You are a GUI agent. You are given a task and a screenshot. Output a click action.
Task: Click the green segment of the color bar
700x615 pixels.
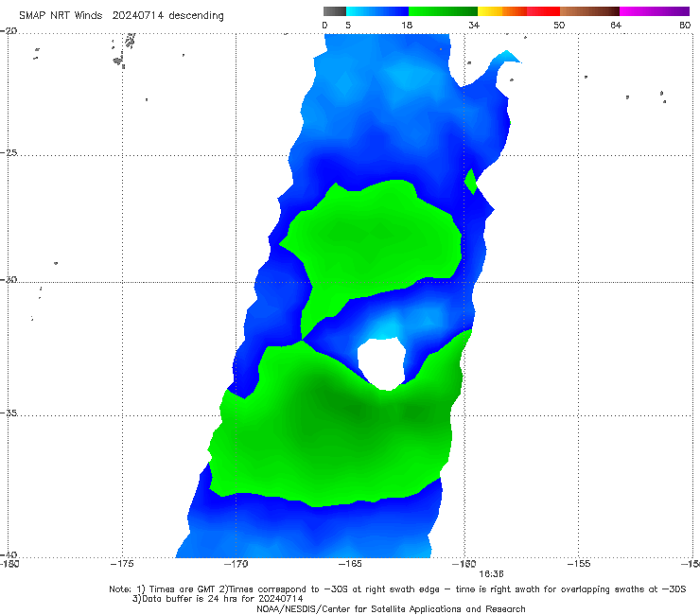(x=443, y=11)
